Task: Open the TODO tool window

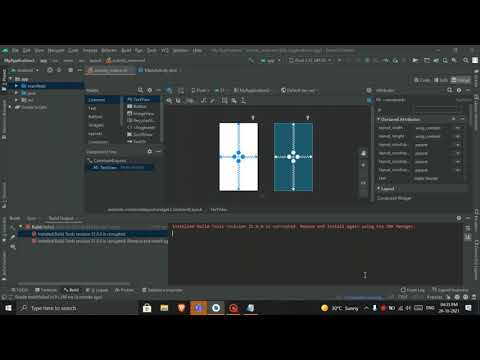Action: (20, 290)
